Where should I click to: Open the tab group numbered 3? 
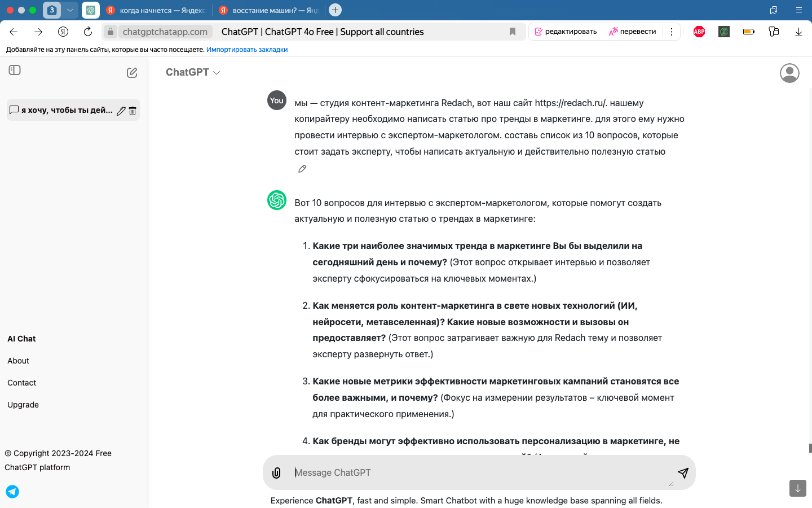click(x=52, y=10)
